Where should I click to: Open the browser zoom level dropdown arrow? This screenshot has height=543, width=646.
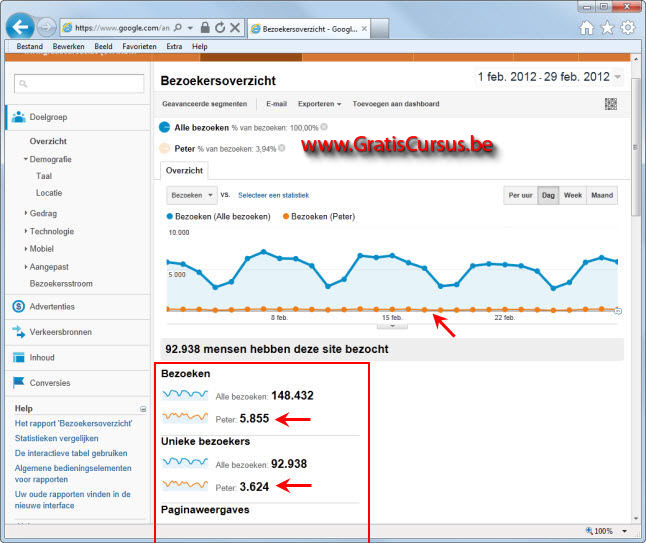(x=624, y=531)
